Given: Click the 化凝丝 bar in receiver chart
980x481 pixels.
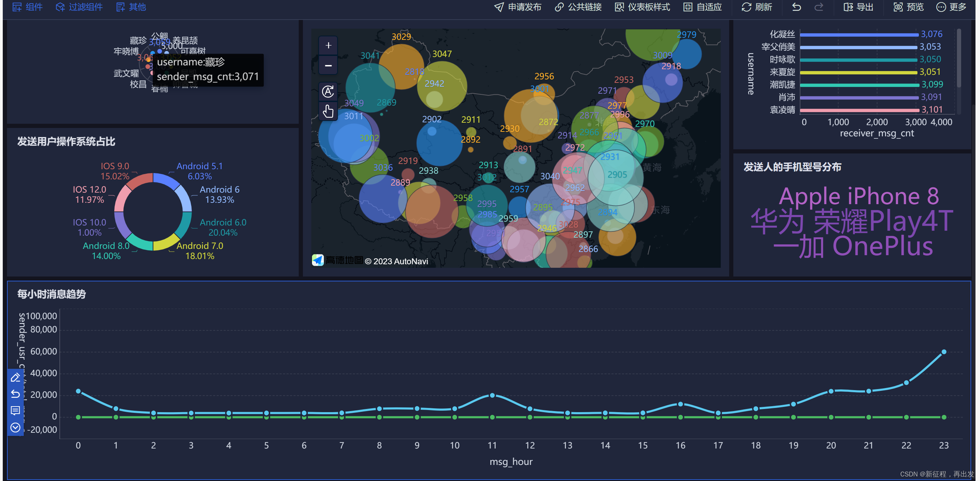Looking at the screenshot, I should tap(859, 35).
